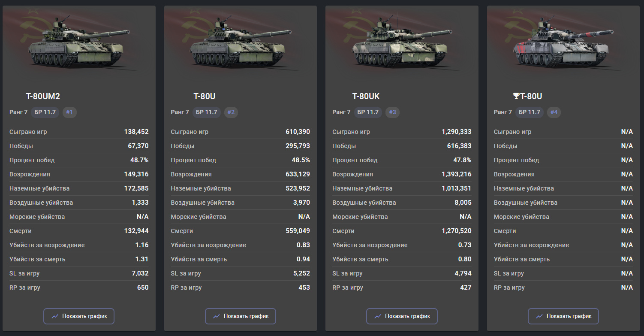Click chart icon in T-80UM2's graph button

[x=55, y=316]
